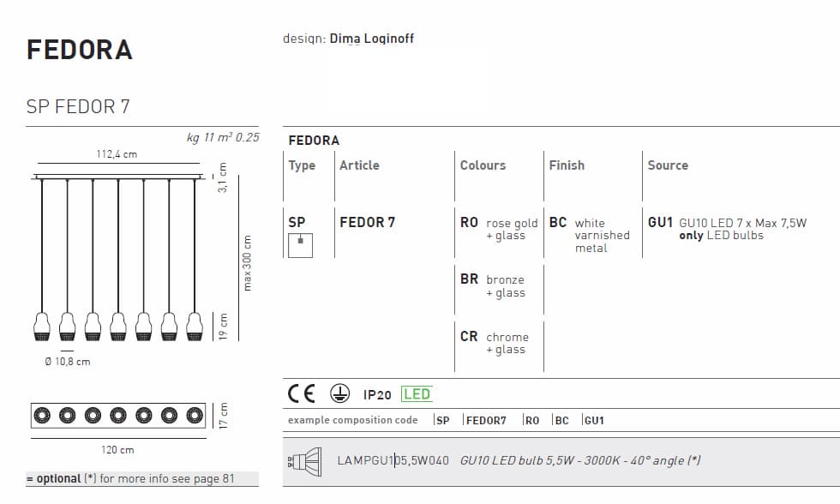Viewport: 840px width, 504px height.
Task: Open designer link Dima Loginoff
Action: 370,39
